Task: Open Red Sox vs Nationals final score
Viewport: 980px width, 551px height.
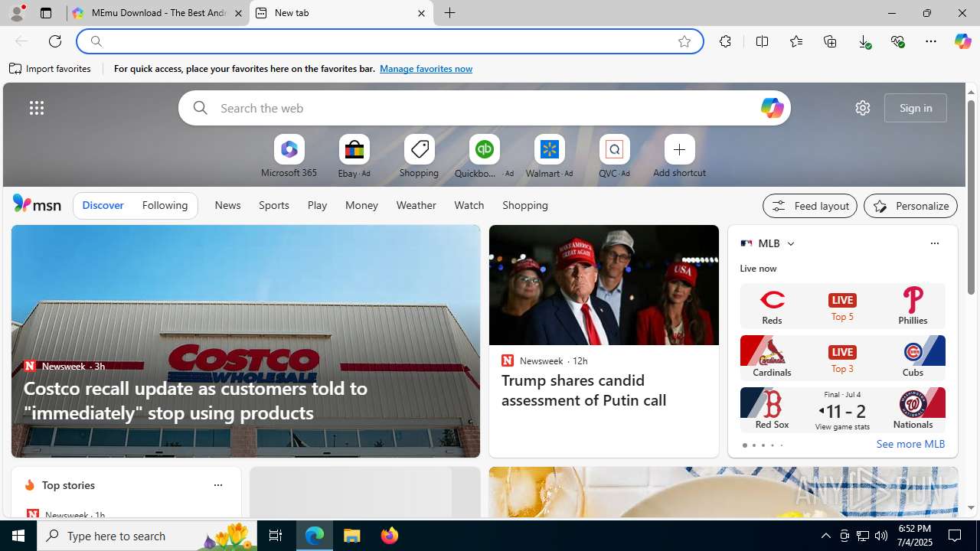Action: (842, 409)
